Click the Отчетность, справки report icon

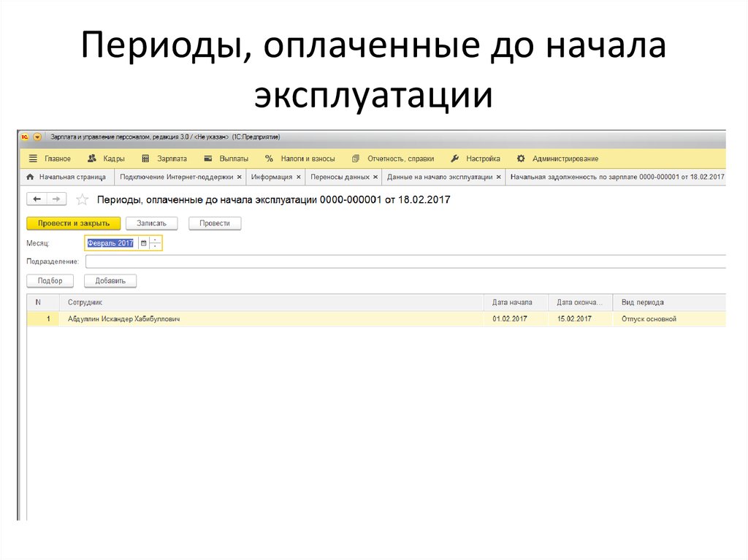pos(356,158)
